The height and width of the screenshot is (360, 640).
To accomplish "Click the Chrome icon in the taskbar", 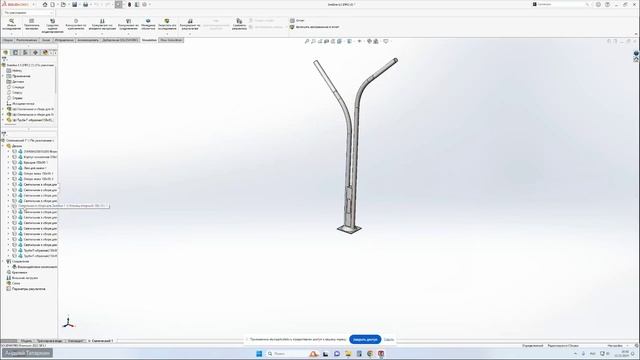I will [x=370, y=353].
